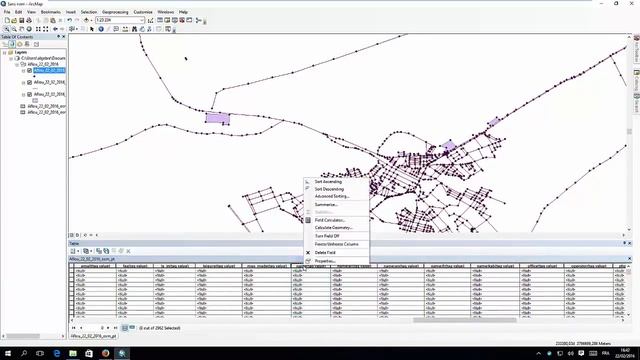Viewport: 640px width, 360px height.
Task: Open the Search window icon in toolbar
Action: click(x=175, y=20)
